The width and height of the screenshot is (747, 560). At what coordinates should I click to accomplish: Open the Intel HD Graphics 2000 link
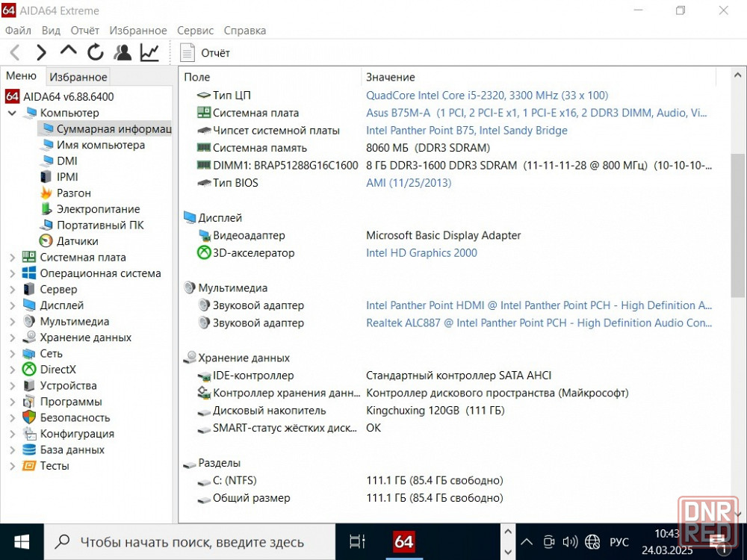click(421, 253)
